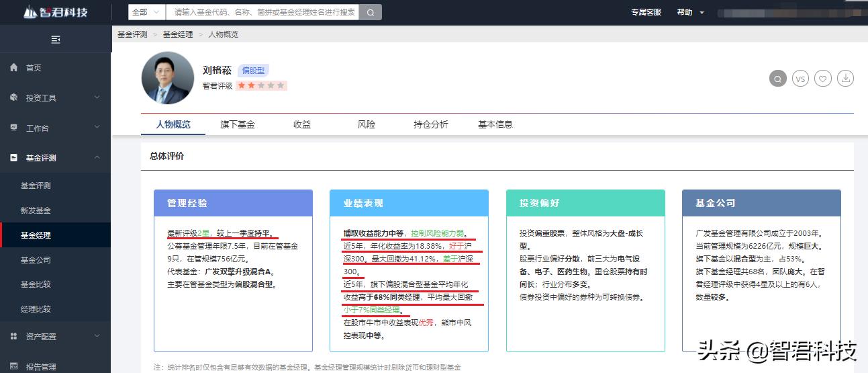Viewport: 868px width, 373px height.
Task: Open the 帮助 help menu
Action: [x=691, y=12]
